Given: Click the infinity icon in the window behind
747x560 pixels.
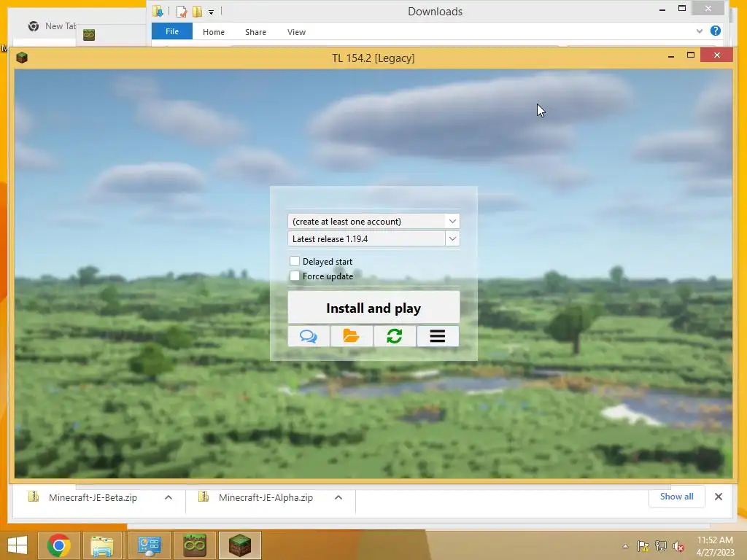Looking at the screenshot, I should click(x=88, y=35).
